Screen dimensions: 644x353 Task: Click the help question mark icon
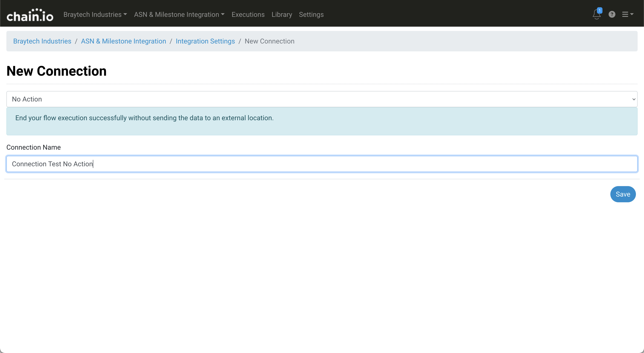[612, 14]
